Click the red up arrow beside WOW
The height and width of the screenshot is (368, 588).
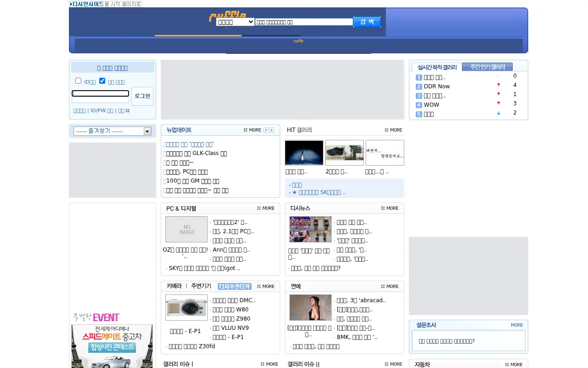[x=498, y=103]
